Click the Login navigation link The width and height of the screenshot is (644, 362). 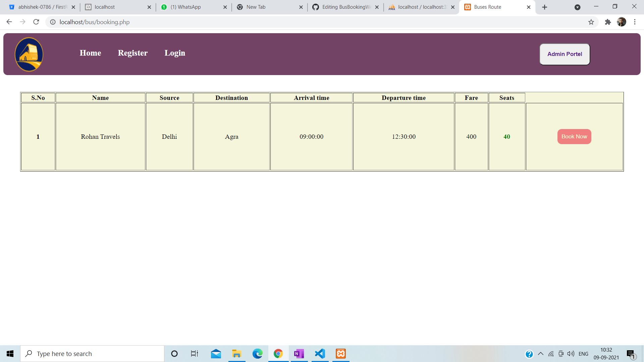point(175,53)
